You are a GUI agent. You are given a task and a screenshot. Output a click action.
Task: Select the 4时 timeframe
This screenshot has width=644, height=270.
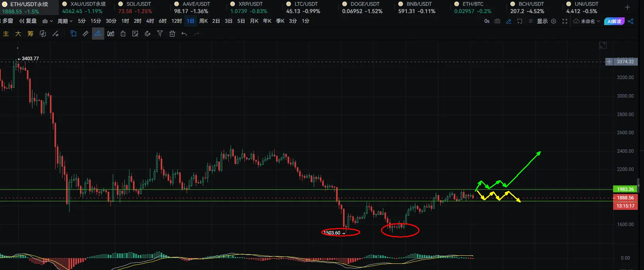[150, 21]
